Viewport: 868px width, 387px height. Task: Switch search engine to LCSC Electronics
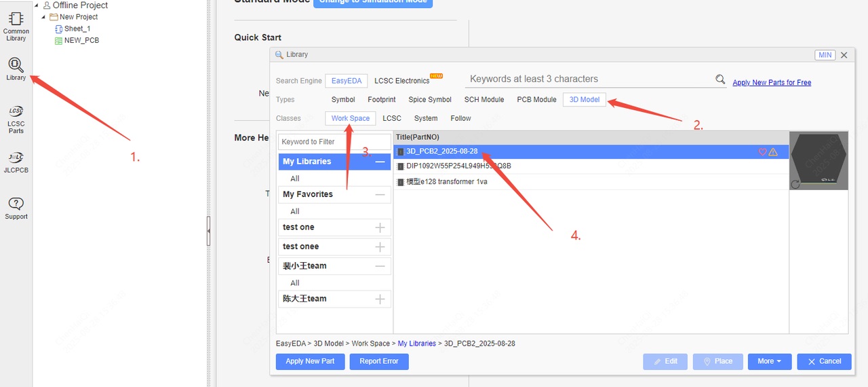[x=403, y=81]
